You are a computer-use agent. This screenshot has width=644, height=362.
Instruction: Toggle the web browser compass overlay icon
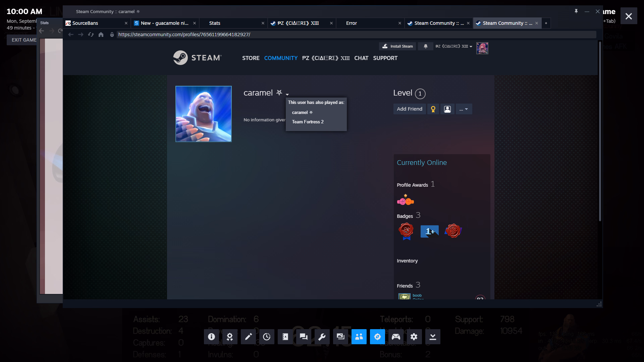point(377,337)
